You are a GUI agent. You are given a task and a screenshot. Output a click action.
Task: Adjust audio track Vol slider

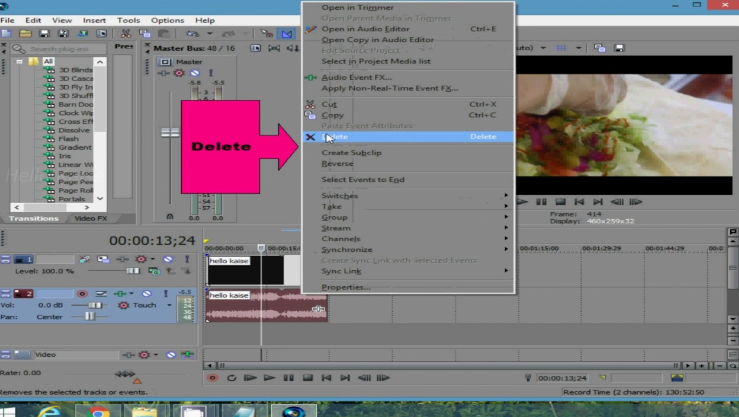[95, 305]
